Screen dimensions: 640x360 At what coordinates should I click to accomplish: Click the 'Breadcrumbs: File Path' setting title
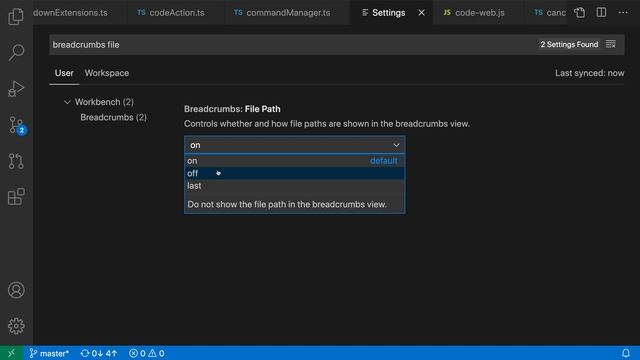[x=232, y=109]
